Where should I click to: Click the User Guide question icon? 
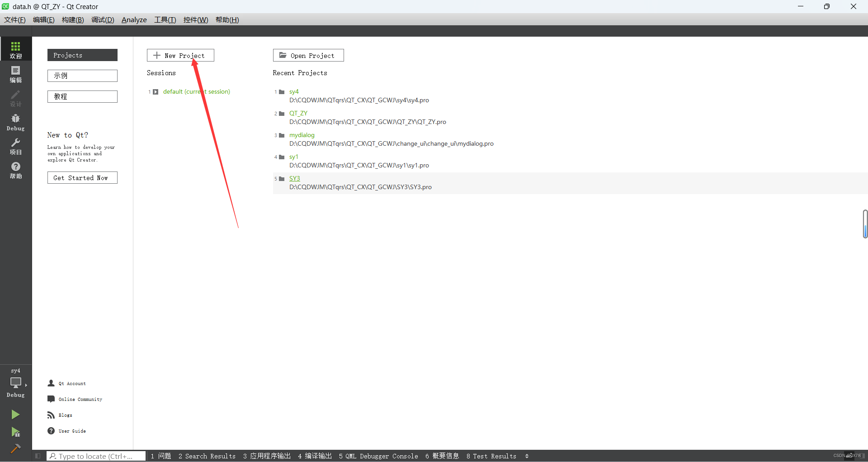51,430
